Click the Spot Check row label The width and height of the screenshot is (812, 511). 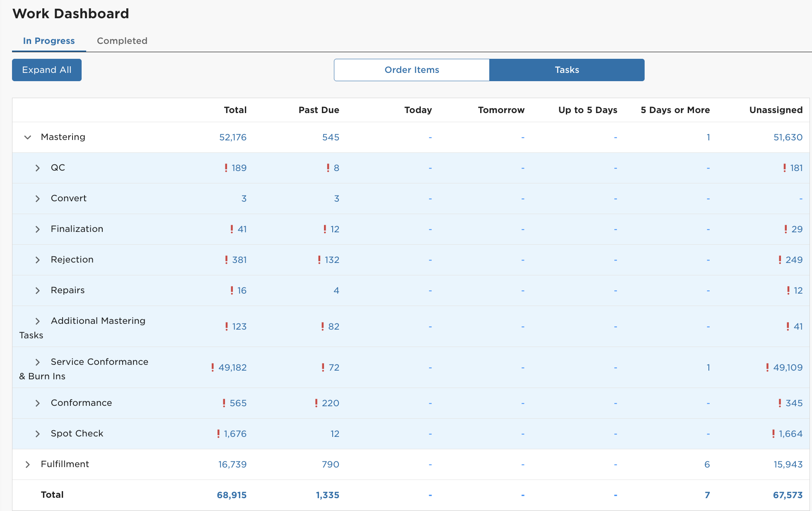[x=77, y=434]
